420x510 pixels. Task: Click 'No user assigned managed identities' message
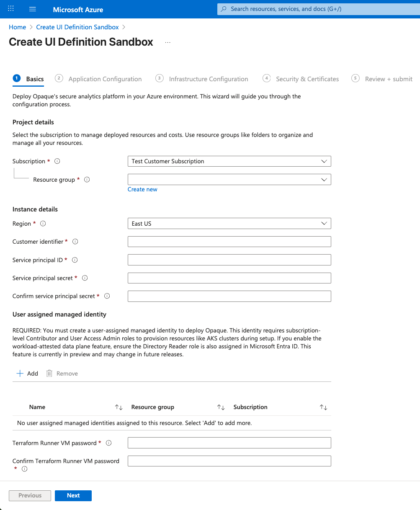(134, 423)
